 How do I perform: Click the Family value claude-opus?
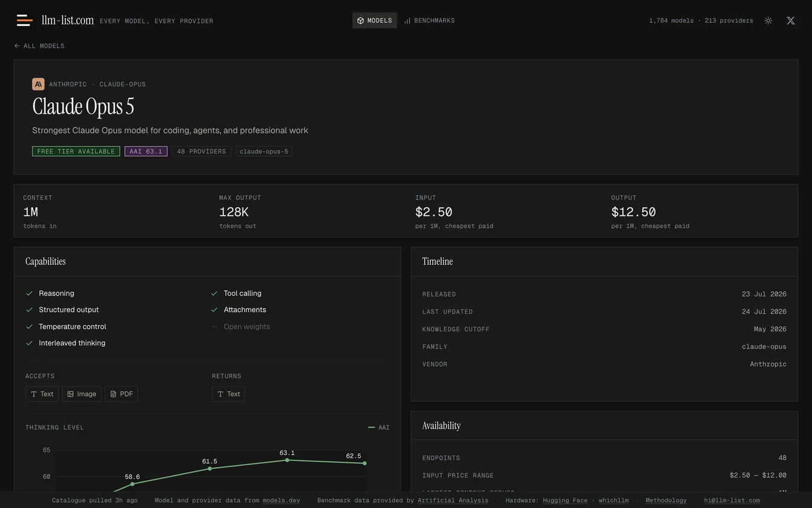tap(764, 347)
